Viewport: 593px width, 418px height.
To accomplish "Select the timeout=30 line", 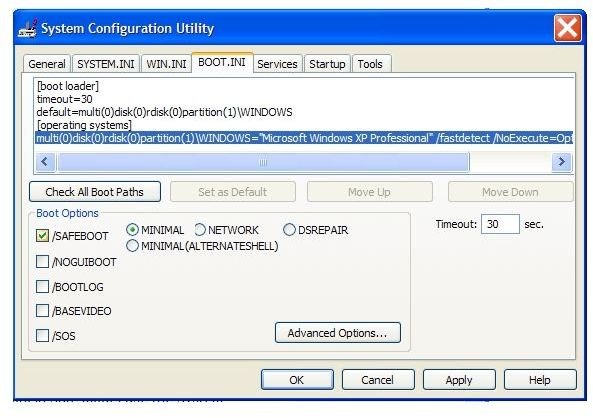I will click(x=65, y=99).
